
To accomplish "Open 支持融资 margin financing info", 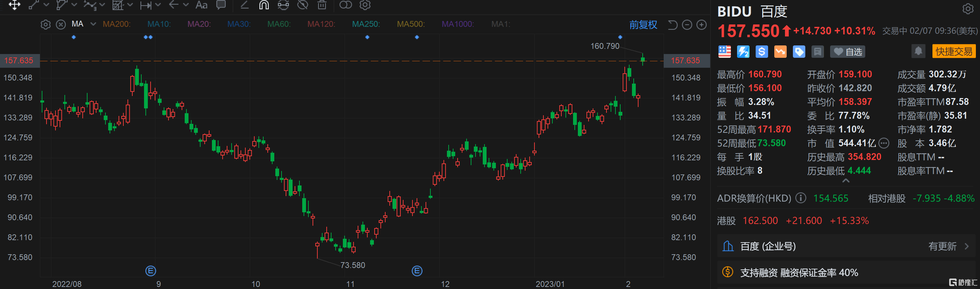I will coord(846,273).
